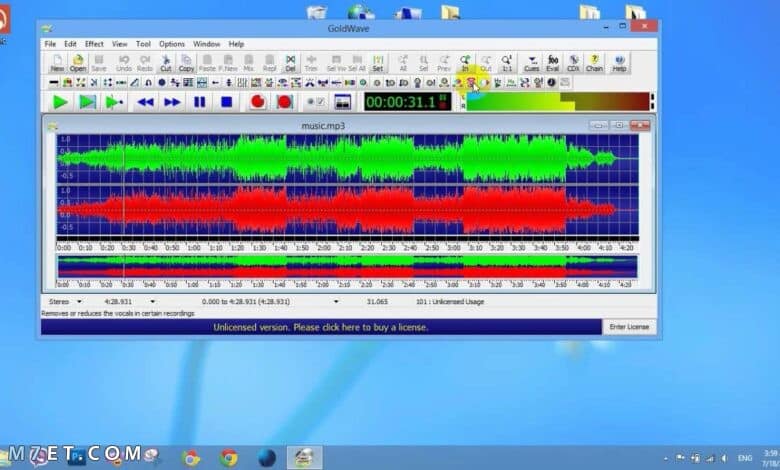The height and width of the screenshot is (470, 780).
Task: Click the pencil-shaped effect icon
Action: [135, 83]
